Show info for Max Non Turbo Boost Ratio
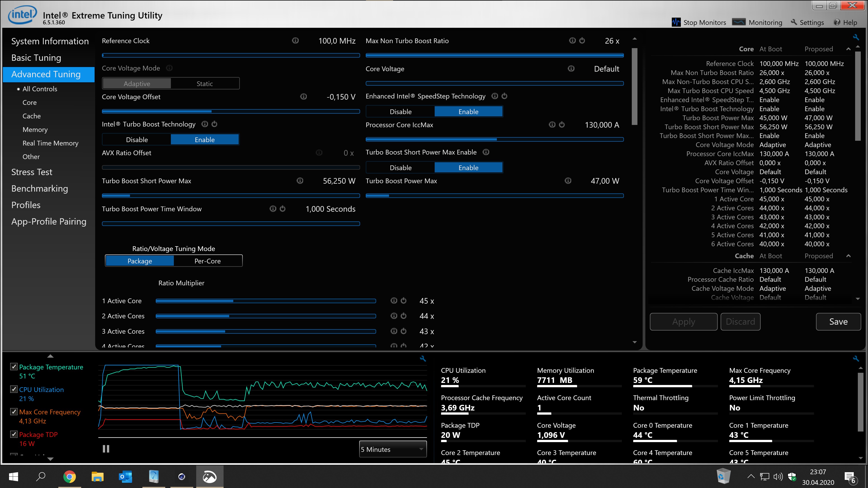Image resolution: width=868 pixels, height=488 pixels. (572, 40)
